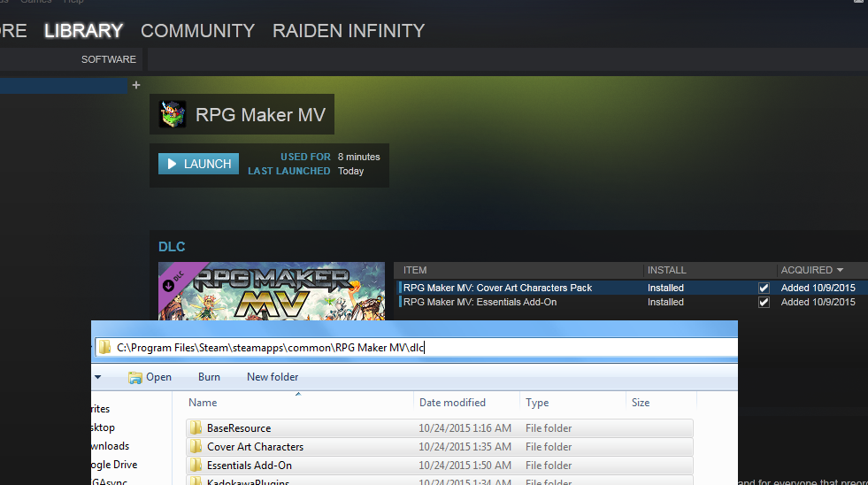Select RPG Maker MV: Cover Art Characters Pack row
Screen dimensions: 868x485
pos(631,288)
